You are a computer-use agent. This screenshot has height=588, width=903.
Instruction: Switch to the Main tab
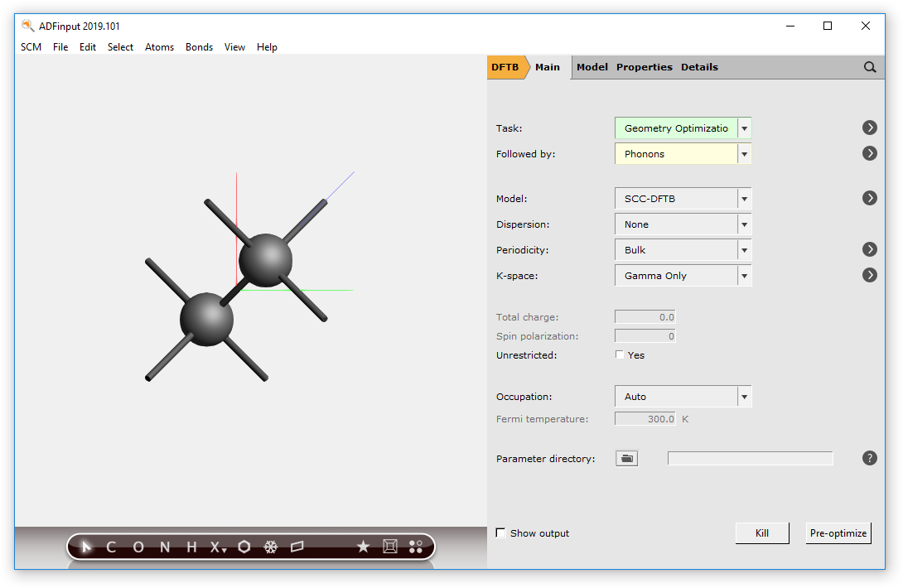(x=548, y=67)
